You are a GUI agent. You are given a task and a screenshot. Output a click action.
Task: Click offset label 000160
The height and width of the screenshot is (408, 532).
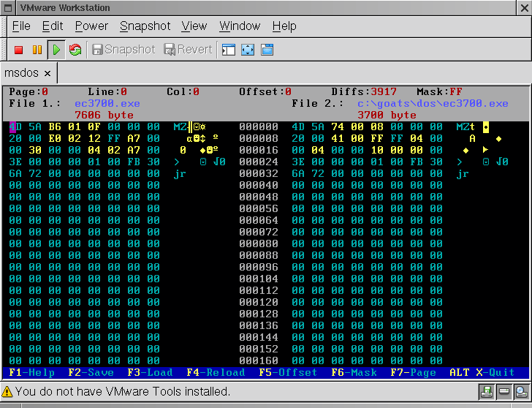[x=259, y=360]
